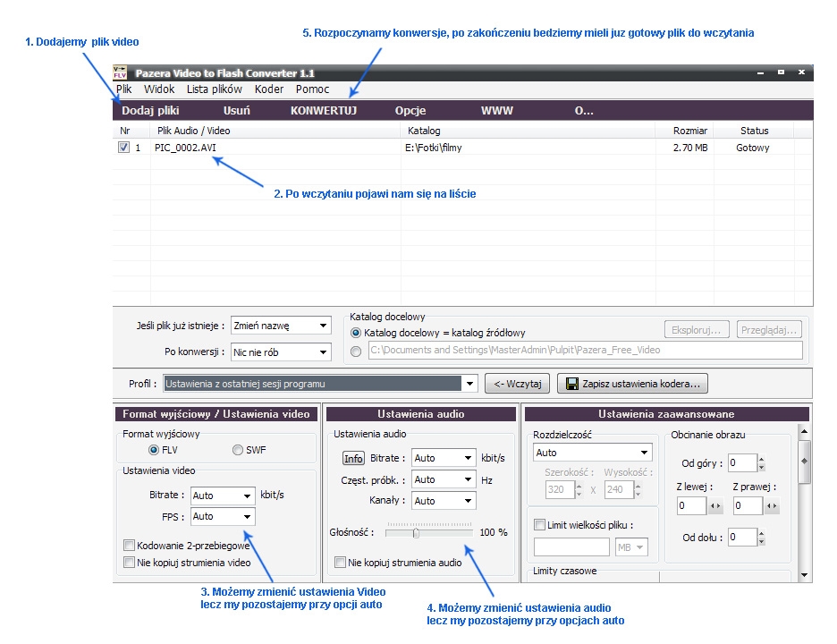Select SWF output format

pos(238,450)
